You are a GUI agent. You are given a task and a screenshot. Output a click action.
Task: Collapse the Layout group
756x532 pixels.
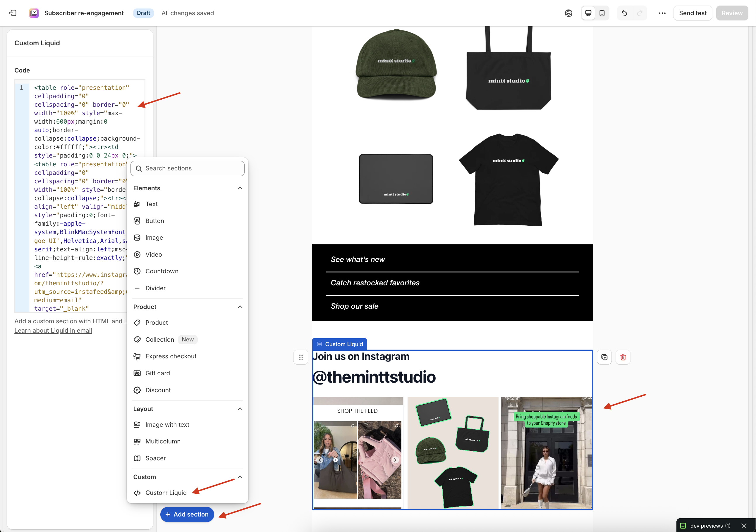[240, 409]
